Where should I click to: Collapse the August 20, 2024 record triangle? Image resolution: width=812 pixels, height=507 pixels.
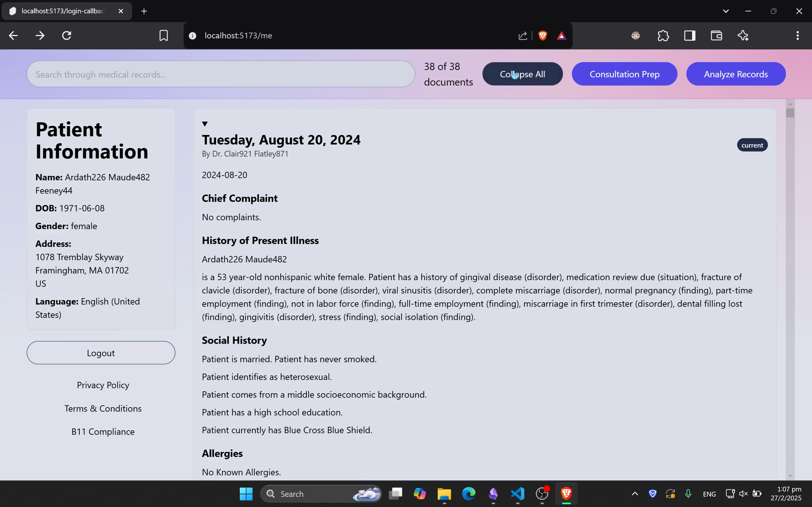(x=205, y=124)
